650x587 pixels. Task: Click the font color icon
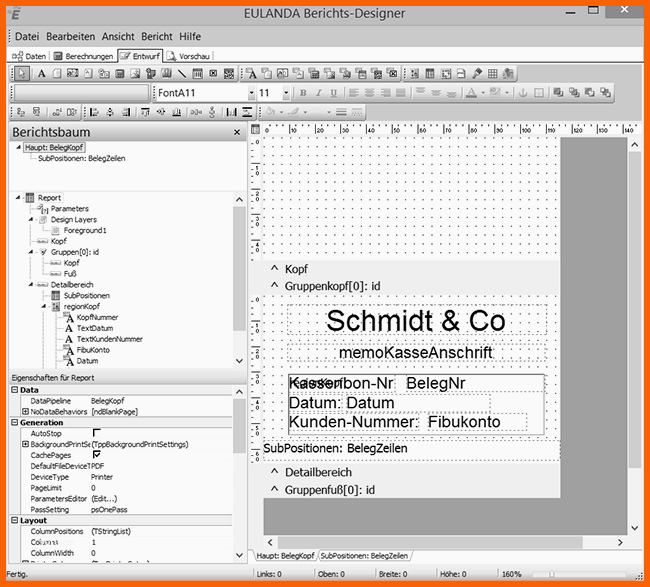point(471,93)
